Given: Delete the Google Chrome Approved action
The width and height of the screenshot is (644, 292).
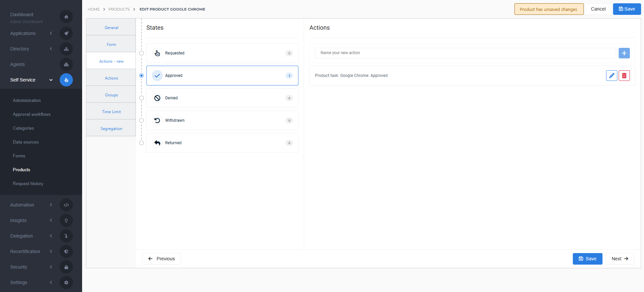Looking at the screenshot, I should tap(624, 76).
